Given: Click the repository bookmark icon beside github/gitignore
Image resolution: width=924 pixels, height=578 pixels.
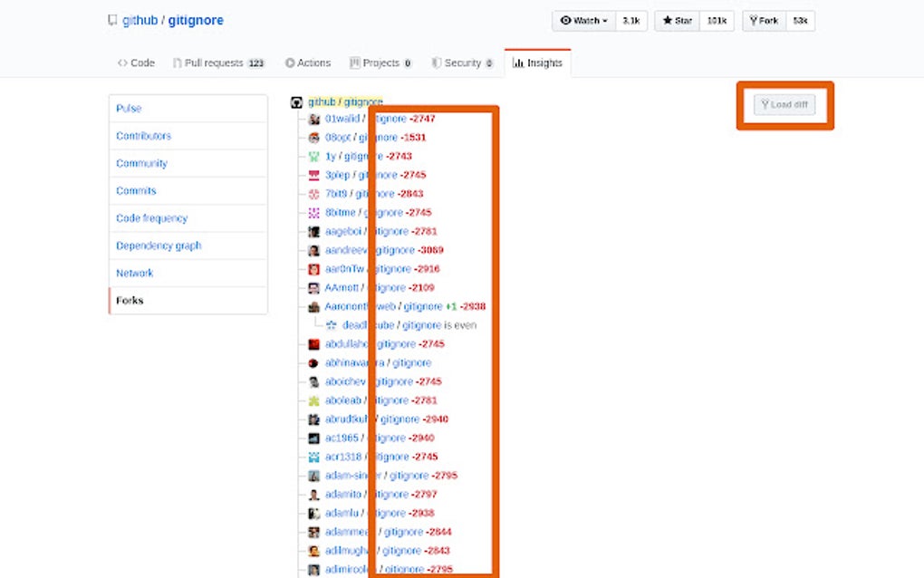Looking at the screenshot, I should pyautogui.click(x=112, y=19).
